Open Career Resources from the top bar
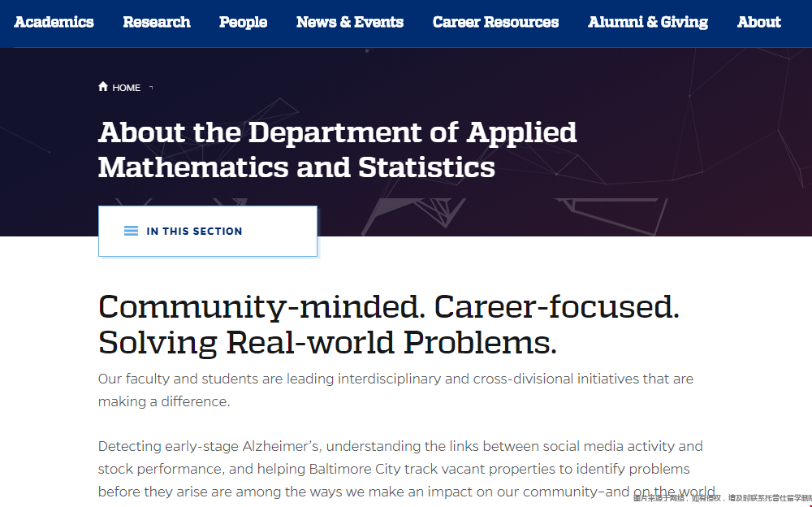The height and width of the screenshot is (507, 812). (x=495, y=23)
